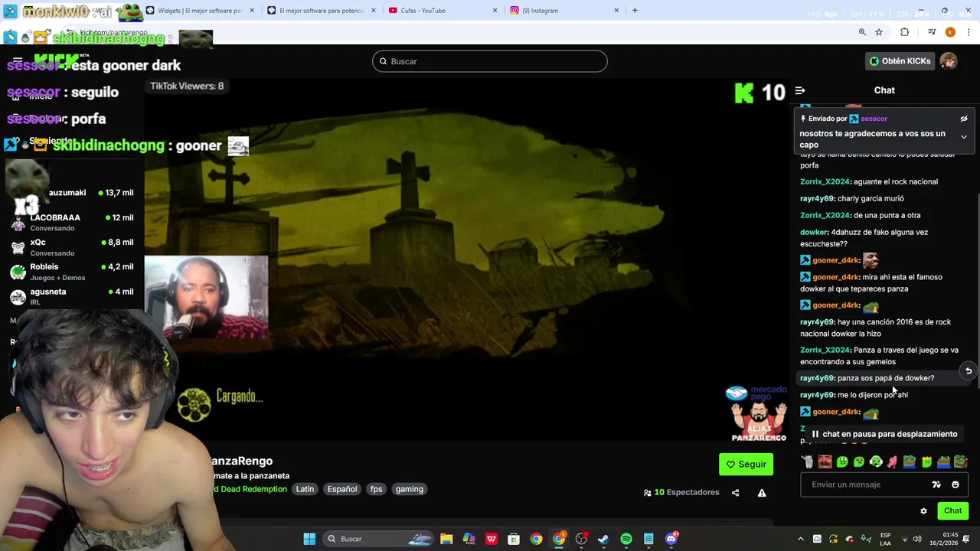This screenshot has height=551, width=980.
Task: Resume chat via 'chat en pausa' banner
Action: [884, 434]
